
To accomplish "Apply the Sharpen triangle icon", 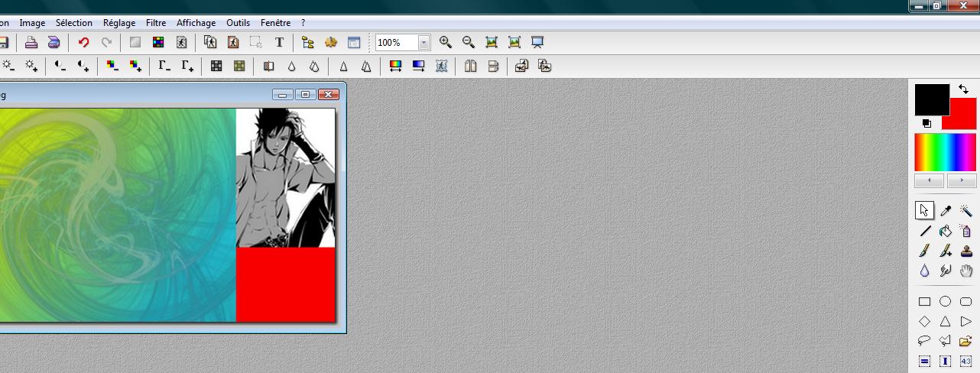I will coord(343,66).
